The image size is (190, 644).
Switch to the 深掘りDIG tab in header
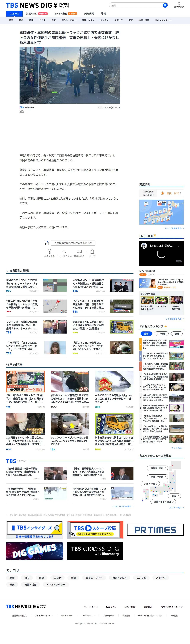(x=37, y=13)
